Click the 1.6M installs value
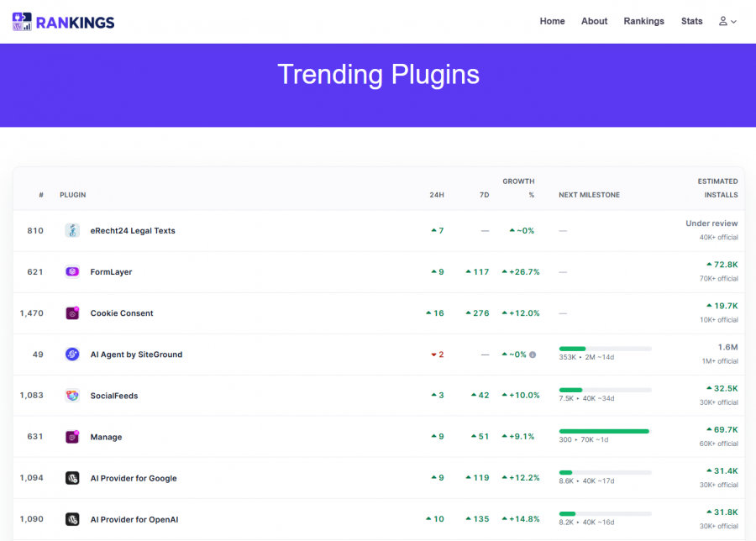 (x=727, y=347)
